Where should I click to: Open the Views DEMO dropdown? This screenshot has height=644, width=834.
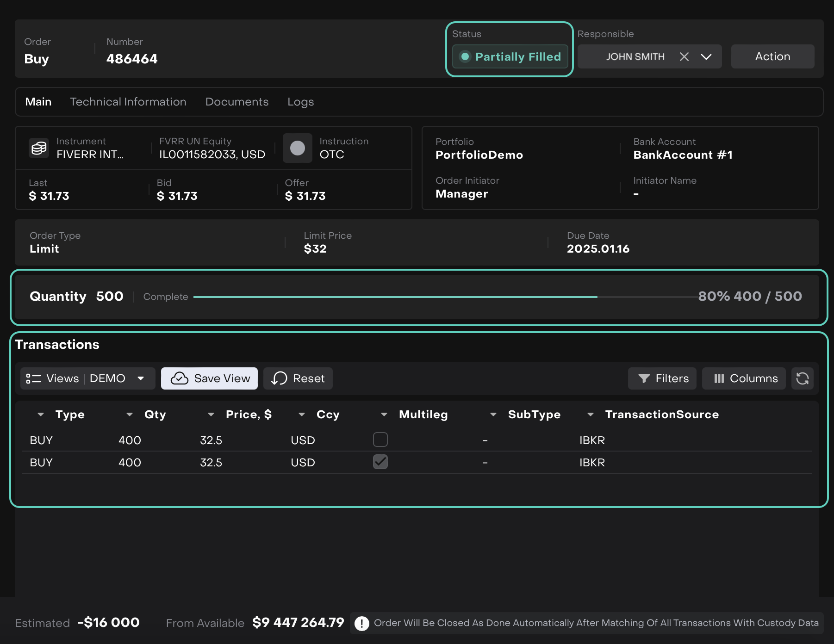[x=87, y=378]
